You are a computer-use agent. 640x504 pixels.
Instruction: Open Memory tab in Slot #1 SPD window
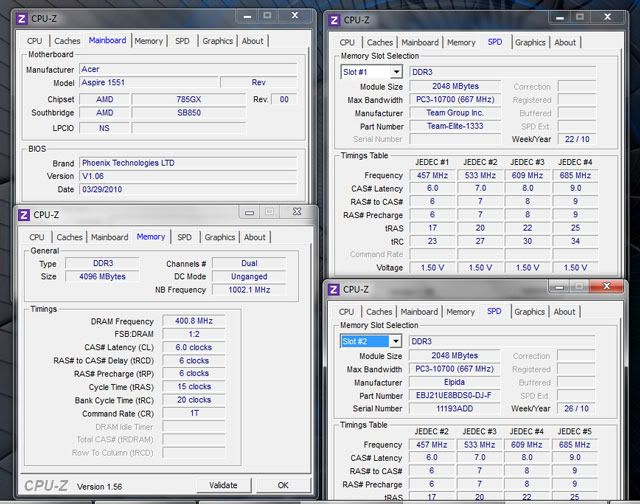[x=461, y=42]
